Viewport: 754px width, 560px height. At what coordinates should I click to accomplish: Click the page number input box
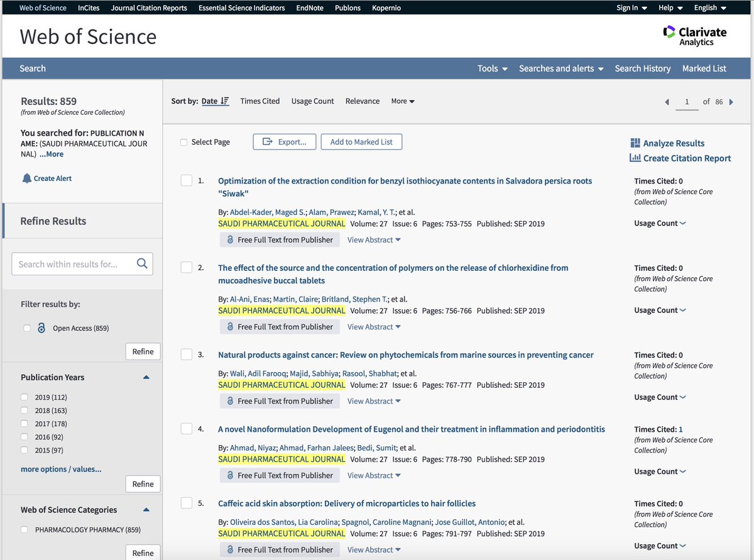click(x=687, y=102)
